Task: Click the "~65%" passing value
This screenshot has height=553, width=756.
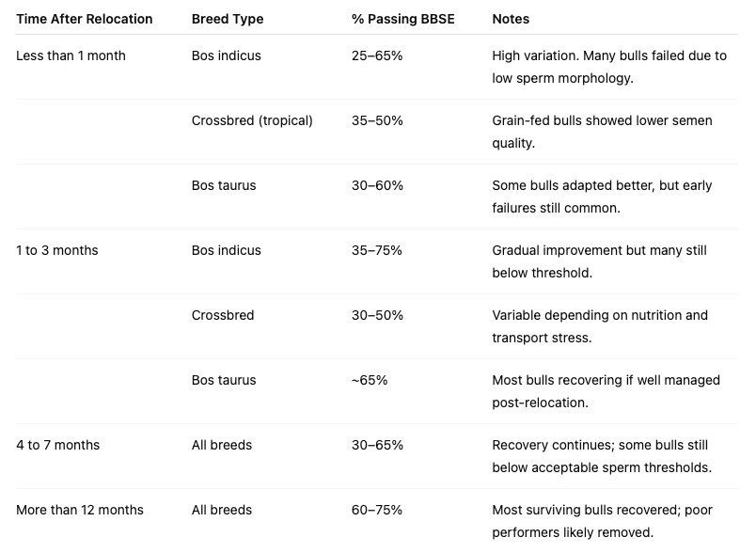Action: point(370,380)
